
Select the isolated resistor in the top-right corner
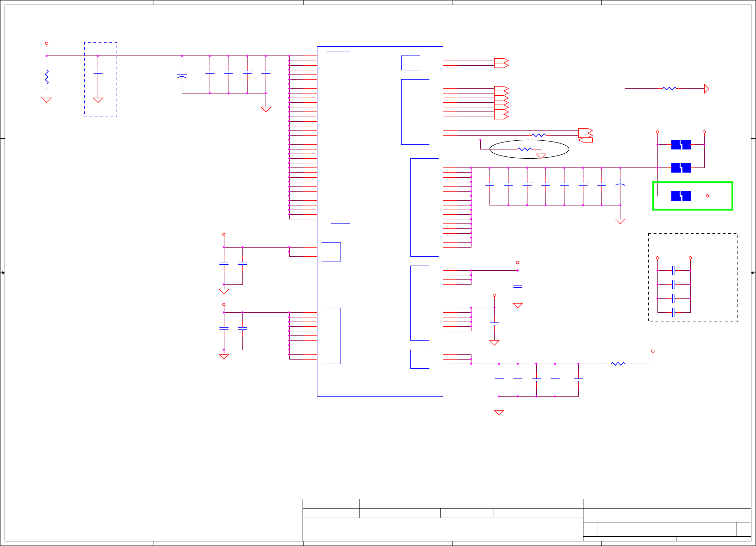[x=669, y=88]
